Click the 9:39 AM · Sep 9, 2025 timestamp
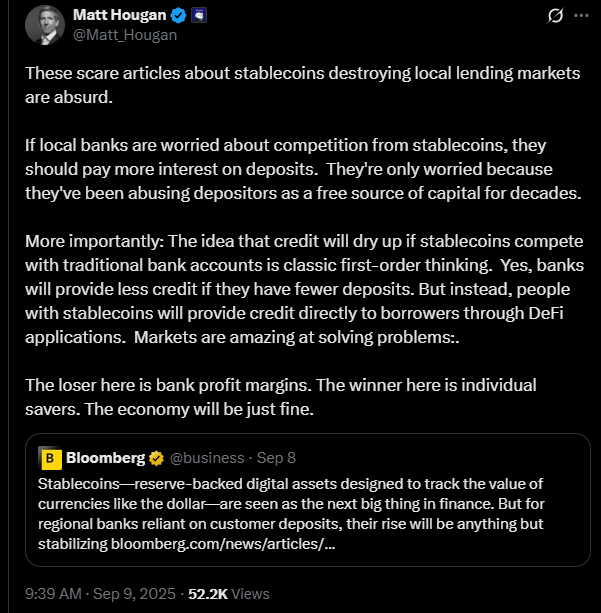 (x=100, y=593)
